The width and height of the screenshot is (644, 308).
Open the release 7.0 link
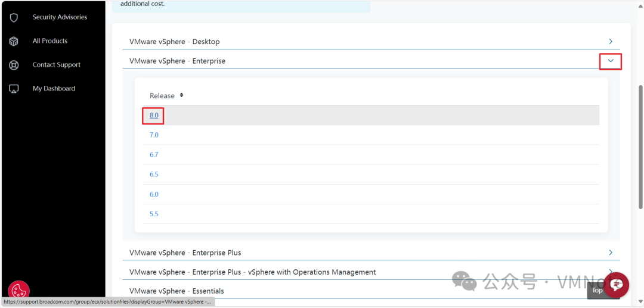[154, 135]
